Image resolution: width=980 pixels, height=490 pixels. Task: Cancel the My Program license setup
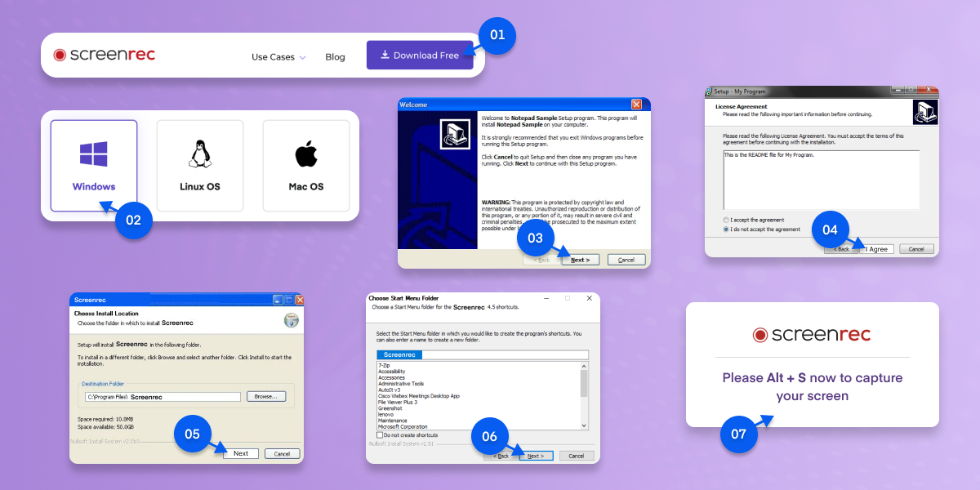pos(916,249)
